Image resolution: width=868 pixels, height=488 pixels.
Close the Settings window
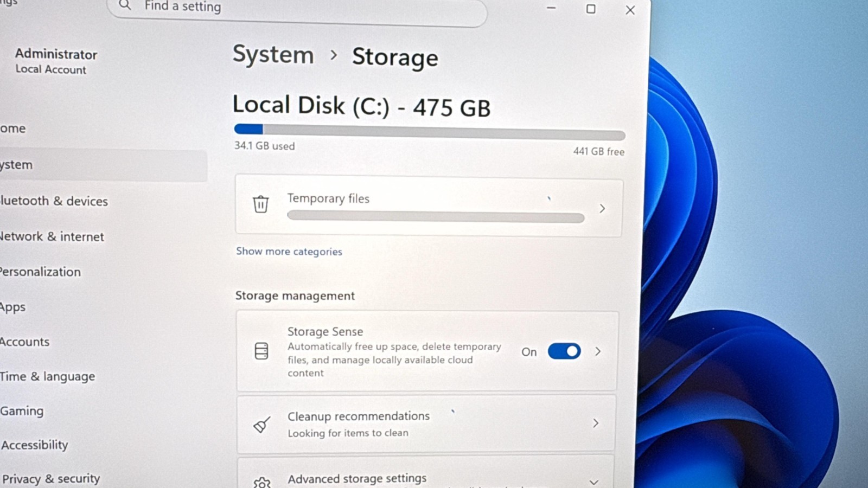(630, 10)
